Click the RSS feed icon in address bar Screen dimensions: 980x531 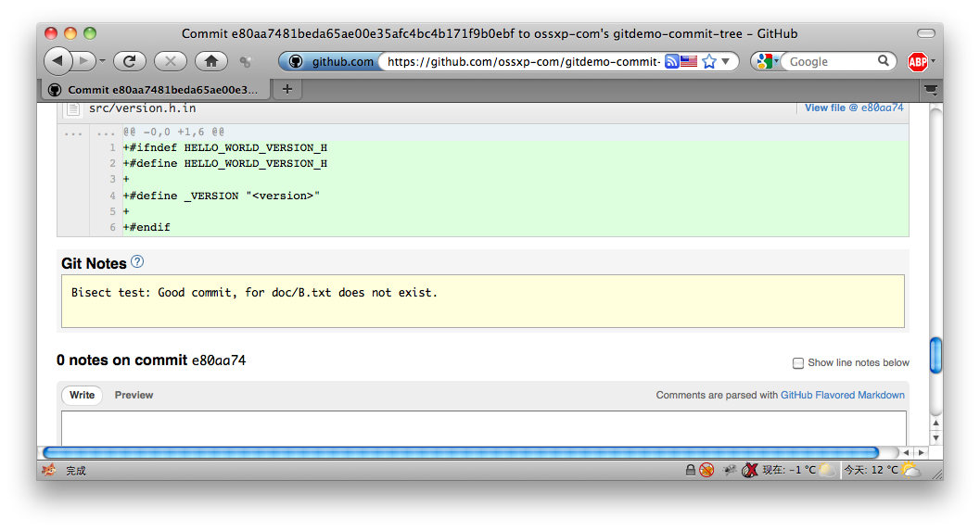[x=671, y=61]
